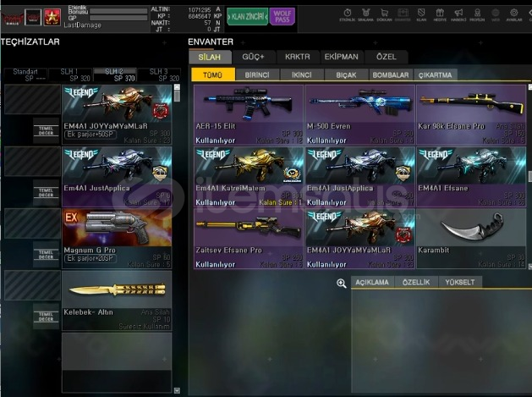This screenshot has width=532, height=397.
Task: Click the LastDamage player name
Action: (x=82, y=25)
